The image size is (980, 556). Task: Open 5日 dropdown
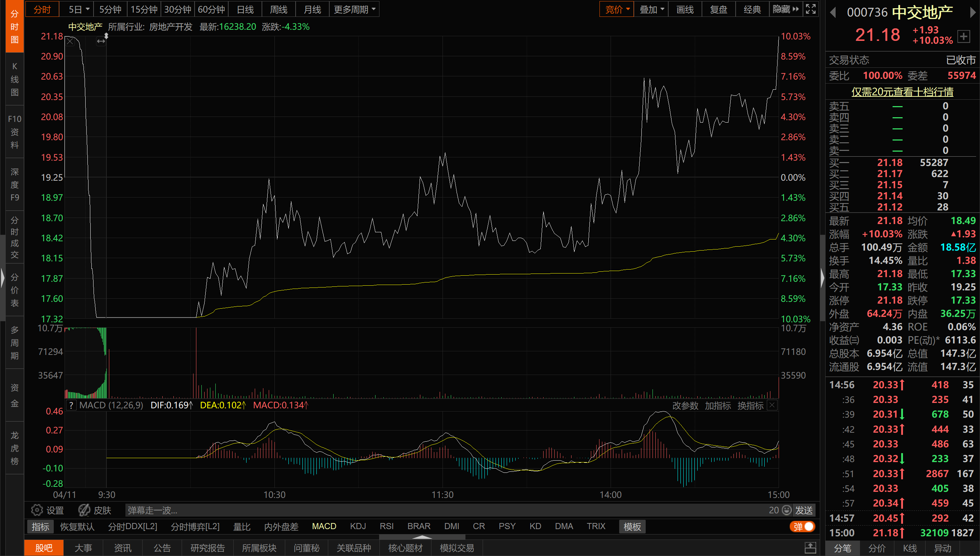click(x=80, y=9)
